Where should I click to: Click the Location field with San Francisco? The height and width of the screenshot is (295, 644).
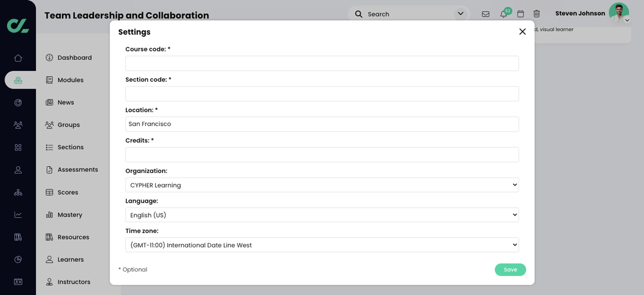click(x=322, y=124)
